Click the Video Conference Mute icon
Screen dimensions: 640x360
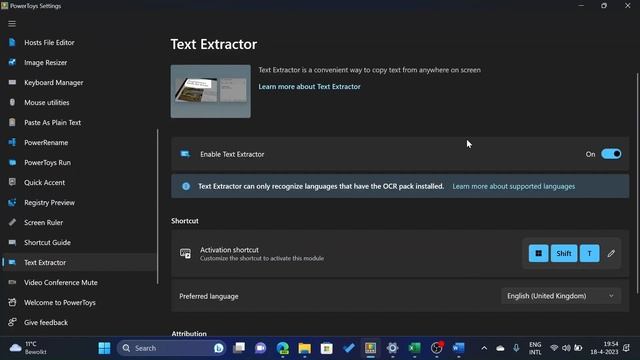click(12, 282)
